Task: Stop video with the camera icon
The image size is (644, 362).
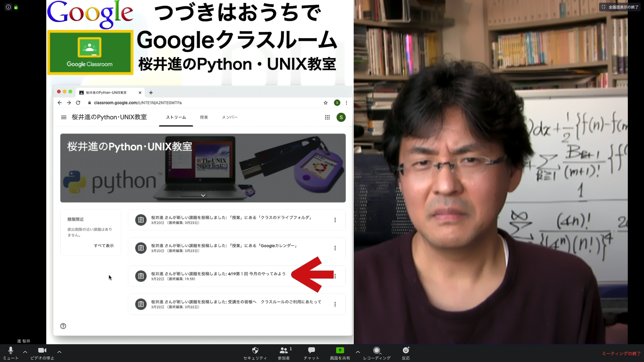Action: pos(42,353)
